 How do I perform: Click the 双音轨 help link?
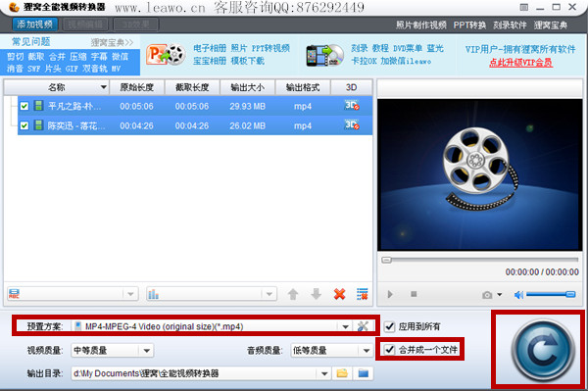(94, 69)
